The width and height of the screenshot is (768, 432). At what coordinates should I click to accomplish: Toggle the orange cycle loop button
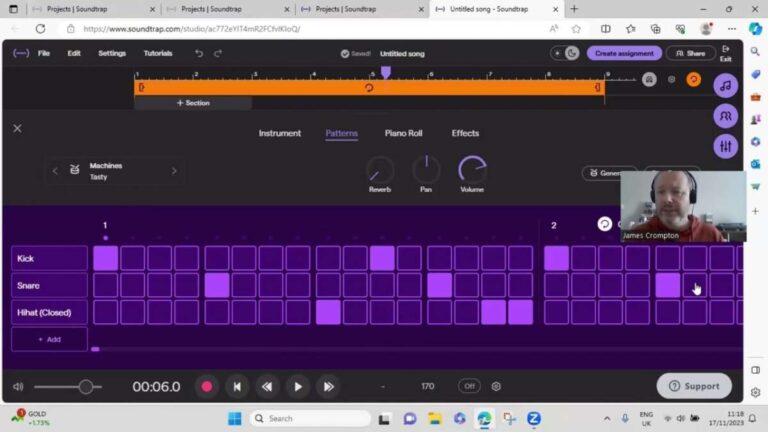[x=693, y=79]
